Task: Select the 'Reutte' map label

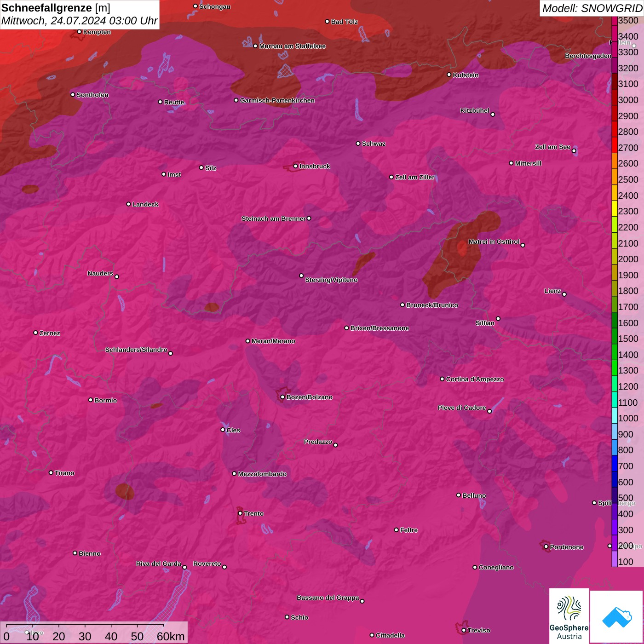Action: 174,102
